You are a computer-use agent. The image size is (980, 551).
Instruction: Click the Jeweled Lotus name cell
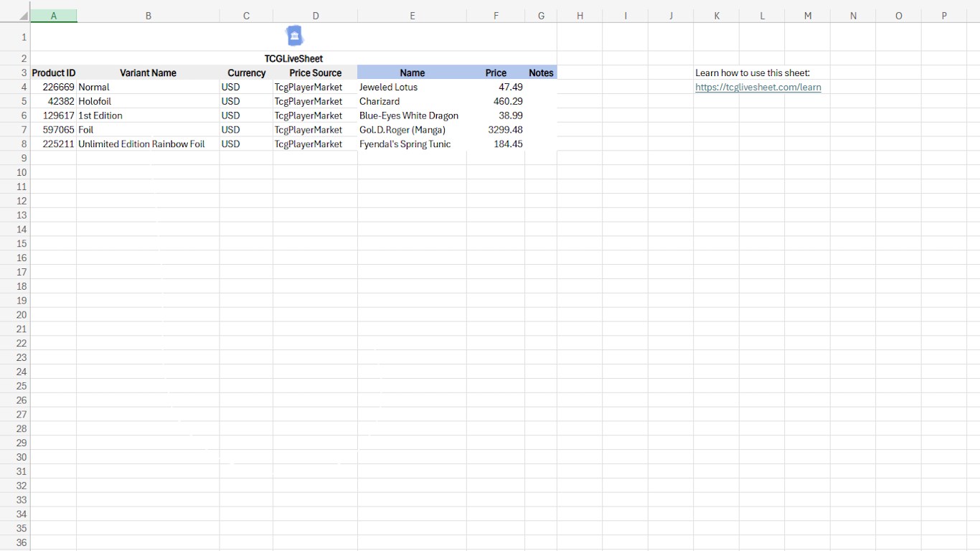[x=412, y=87]
